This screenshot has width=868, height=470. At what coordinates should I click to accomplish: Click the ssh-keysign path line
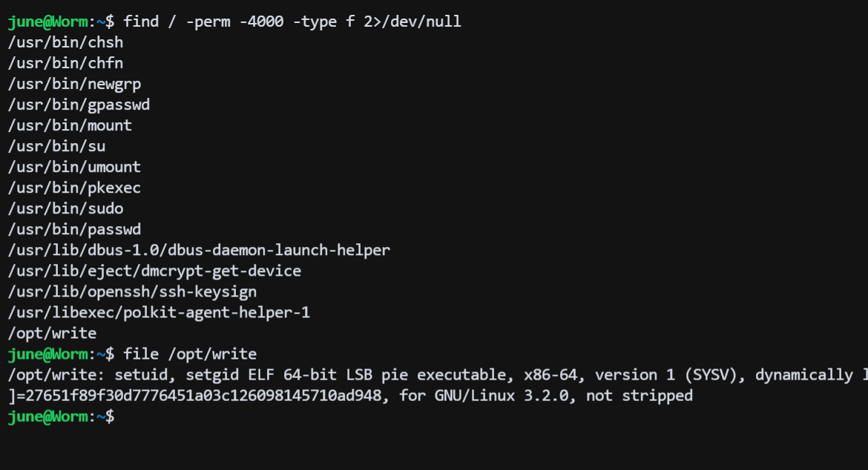(132, 291)
